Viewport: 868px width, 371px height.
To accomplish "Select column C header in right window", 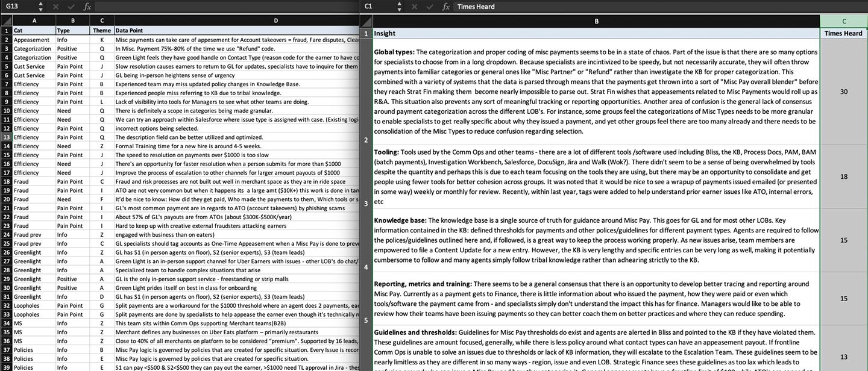I will coord(844,21).
